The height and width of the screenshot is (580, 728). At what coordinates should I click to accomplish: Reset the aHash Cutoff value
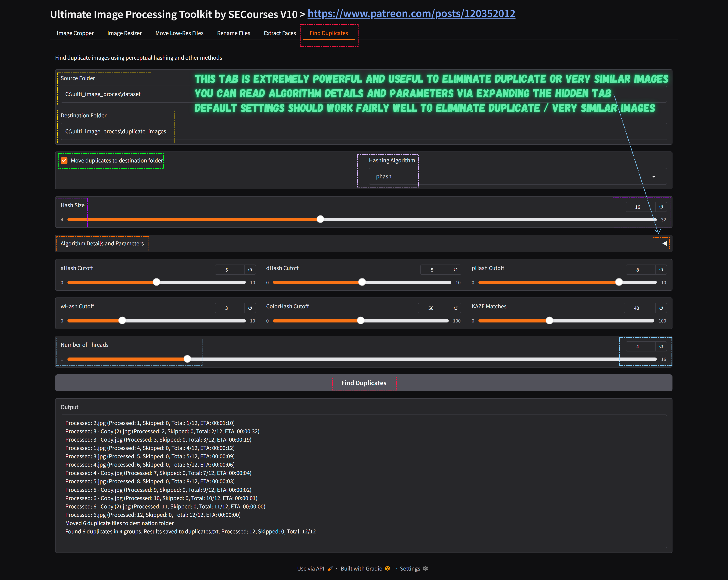tap(250, 270)
